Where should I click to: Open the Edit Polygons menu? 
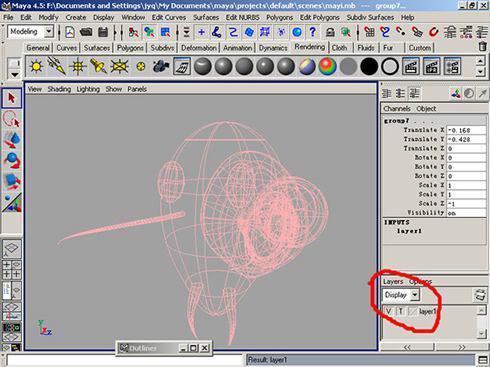tap(319, 17)
